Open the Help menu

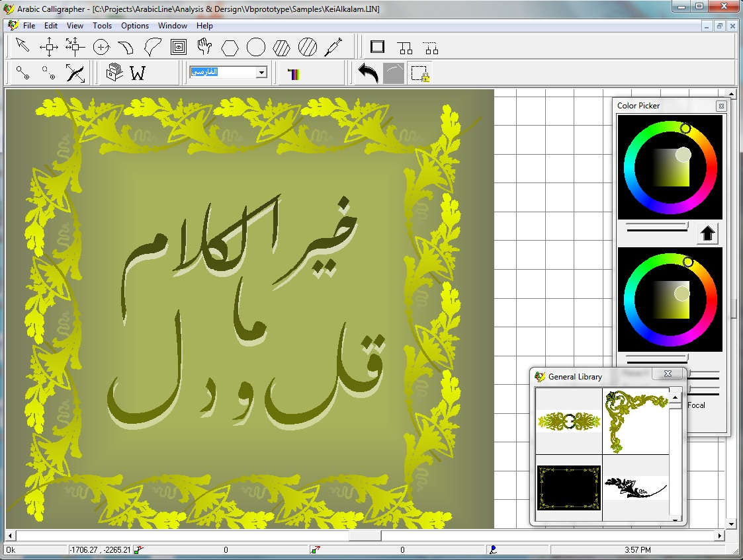(x=204, y=26)
